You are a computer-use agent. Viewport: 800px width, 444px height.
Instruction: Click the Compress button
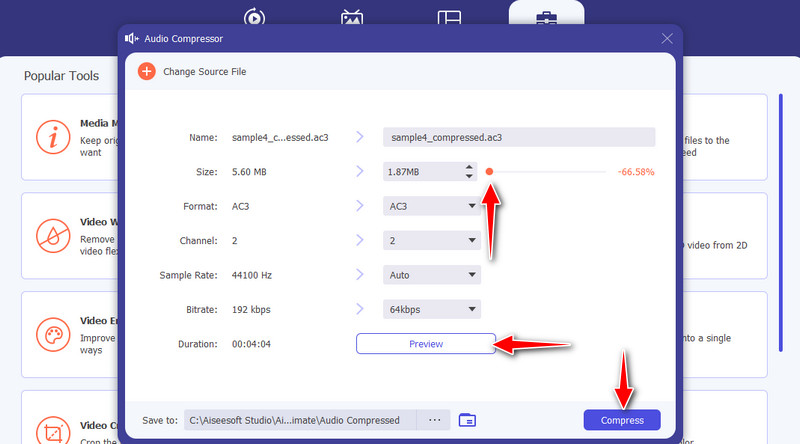[x=622, y=420]
